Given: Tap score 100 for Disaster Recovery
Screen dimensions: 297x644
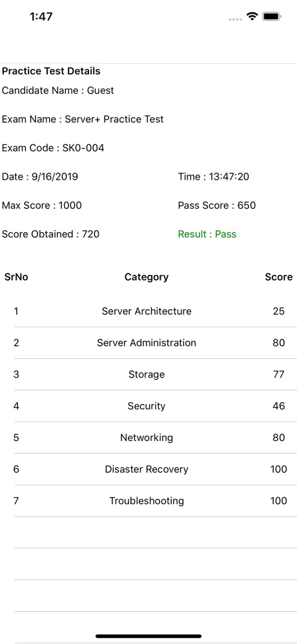Looking at the screenshot, I should pos(278,469).
